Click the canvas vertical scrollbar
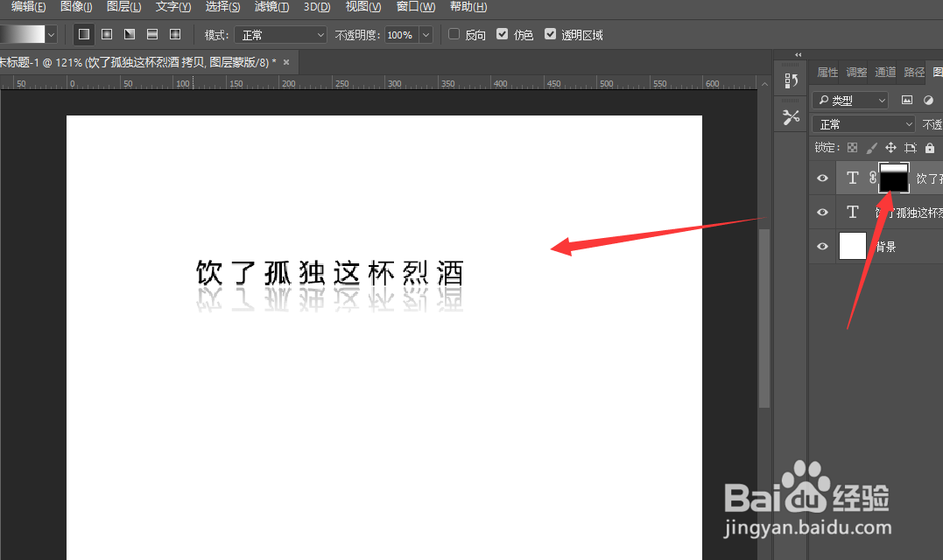Image resolution: width=943 pixels, height=560 pixels. [x=764, y=318]
